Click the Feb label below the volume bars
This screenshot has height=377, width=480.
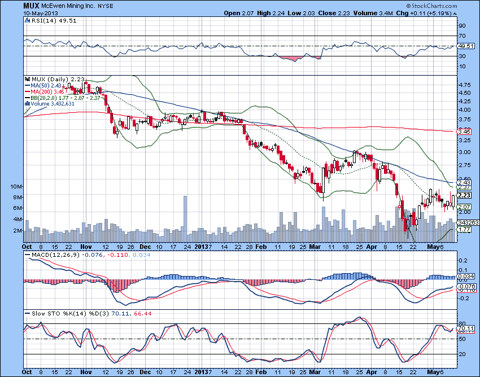pos(261,247)
